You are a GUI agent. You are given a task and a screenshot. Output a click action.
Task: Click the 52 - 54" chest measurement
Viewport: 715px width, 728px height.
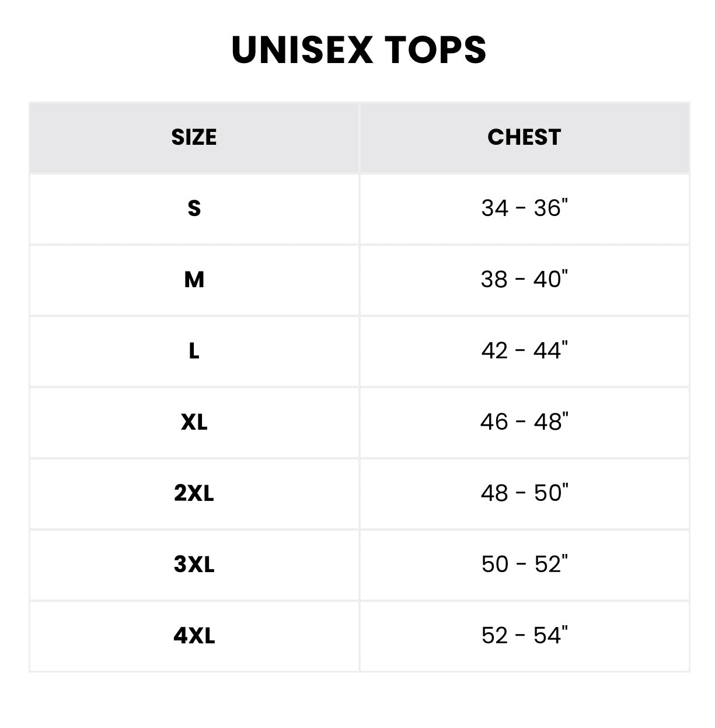coord(524,636)
